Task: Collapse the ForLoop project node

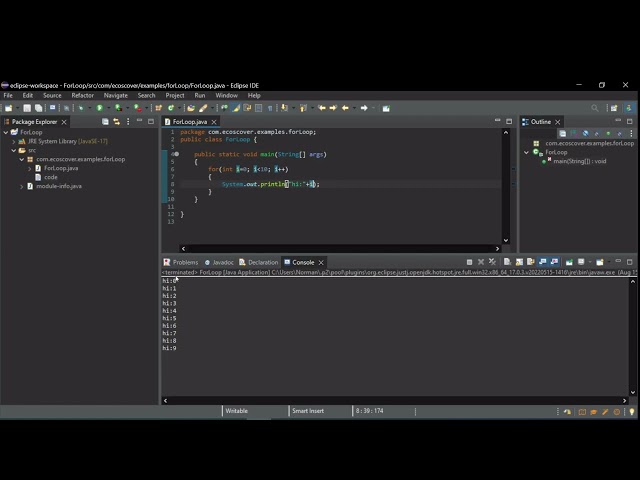Action: tap(6, 132)
